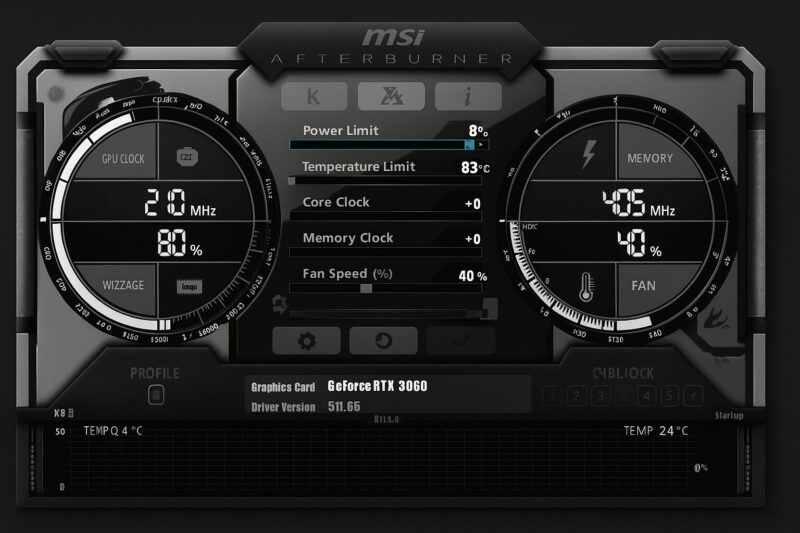Click the 40 % readout in right gauge

coord(639,243)
